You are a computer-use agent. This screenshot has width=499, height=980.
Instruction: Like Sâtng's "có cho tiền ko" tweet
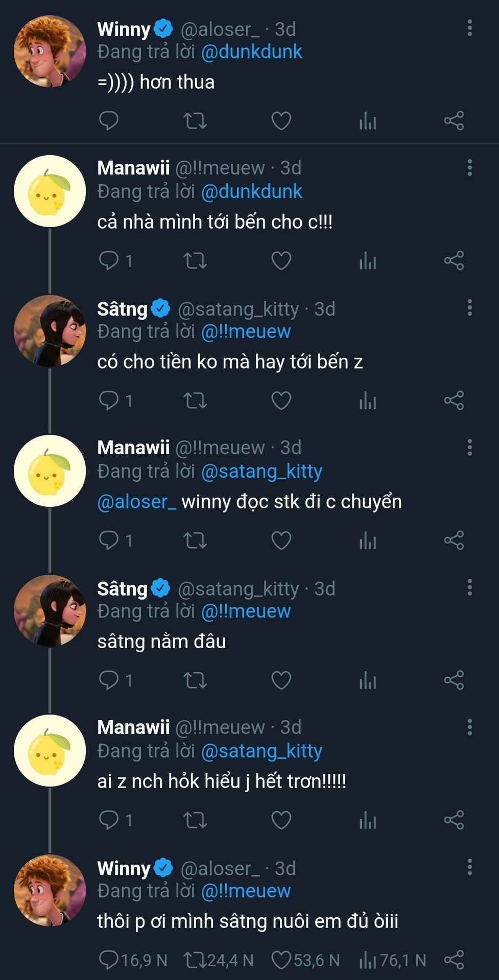pyautogui.click(x=281, y=401)
